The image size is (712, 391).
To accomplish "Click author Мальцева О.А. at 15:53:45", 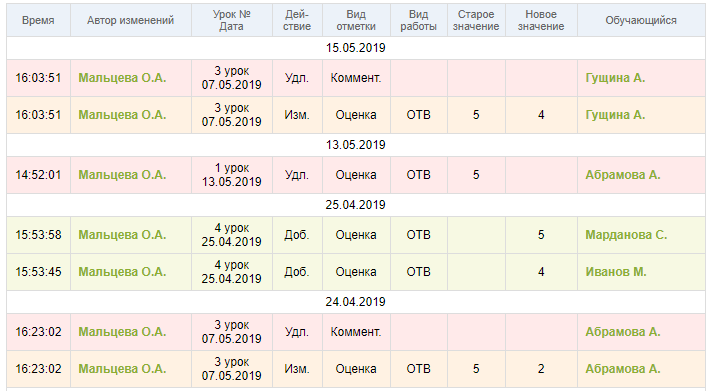I will [x=122, y=272].
